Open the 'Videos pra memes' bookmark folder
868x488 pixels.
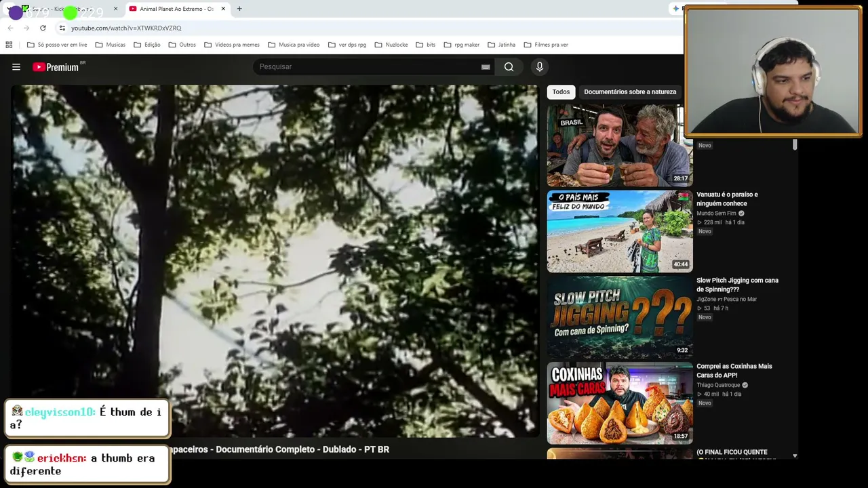click(x=231, y=45)
